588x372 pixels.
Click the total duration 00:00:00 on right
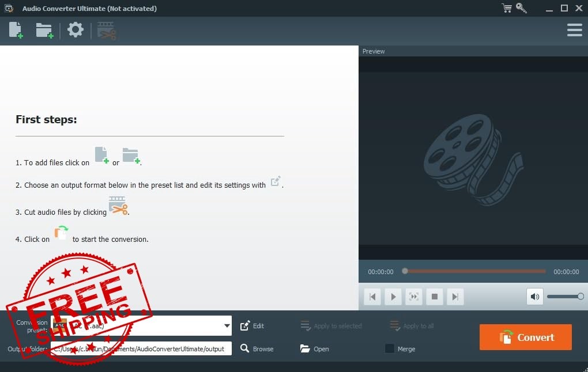click(566, 272)
